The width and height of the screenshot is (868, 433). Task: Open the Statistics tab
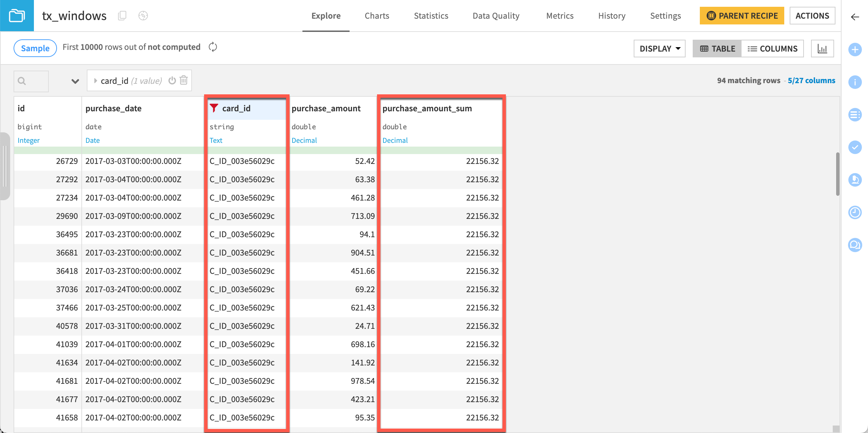pyautogui.click(x=431, y=16)
